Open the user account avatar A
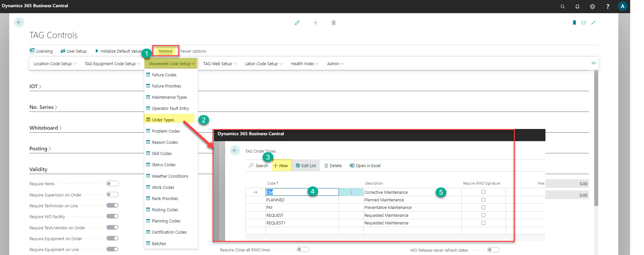Screen dimensions: 644x255 (x=623, y=6)
